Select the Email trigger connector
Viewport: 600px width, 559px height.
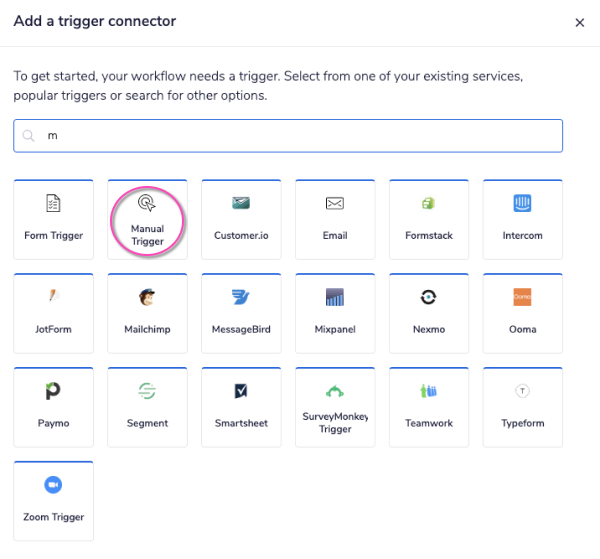coord(335,218)
